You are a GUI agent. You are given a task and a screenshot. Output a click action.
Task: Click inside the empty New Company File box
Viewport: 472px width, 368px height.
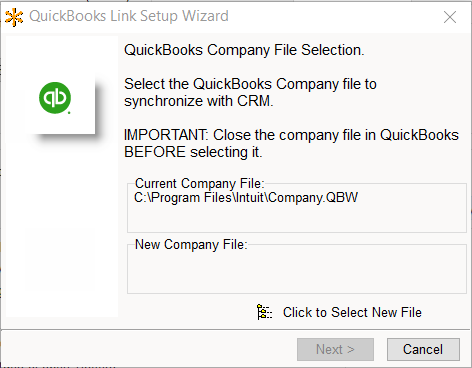(x=297, y=272)
